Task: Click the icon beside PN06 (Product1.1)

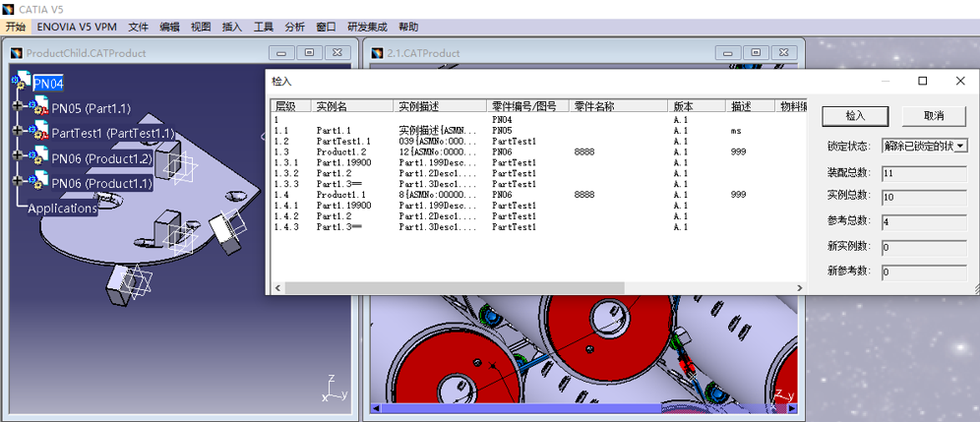Action: pyautogui.click(x=39, y=181)
